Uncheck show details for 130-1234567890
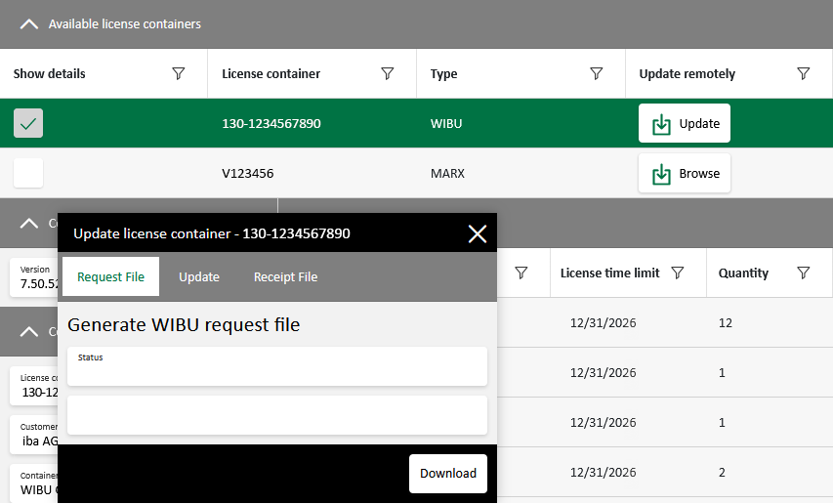 28,124
